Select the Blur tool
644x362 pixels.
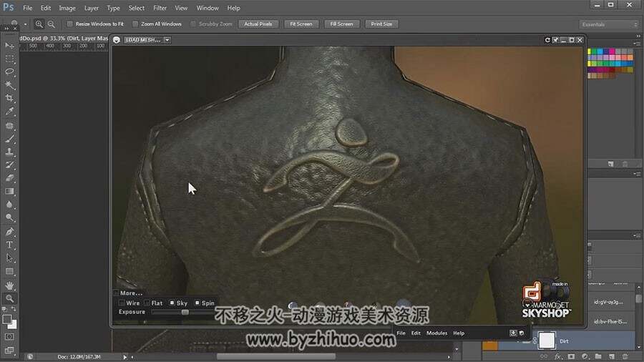9,205
